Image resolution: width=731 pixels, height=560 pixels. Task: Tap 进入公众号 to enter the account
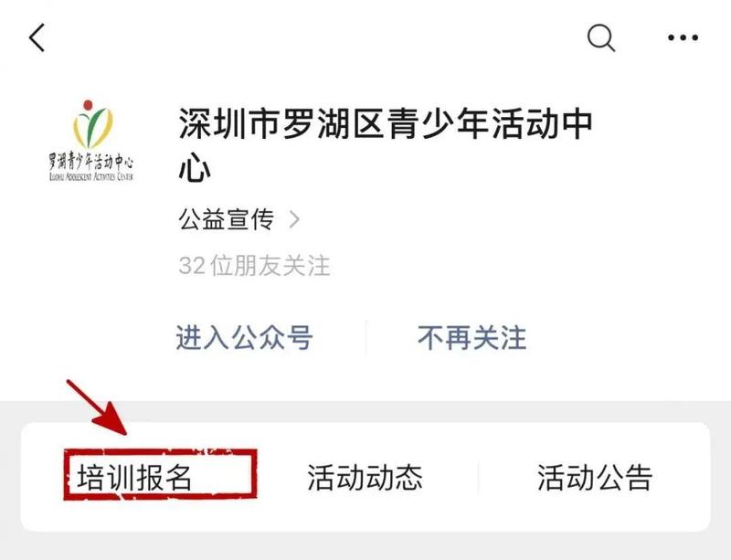tap(244, 338)
